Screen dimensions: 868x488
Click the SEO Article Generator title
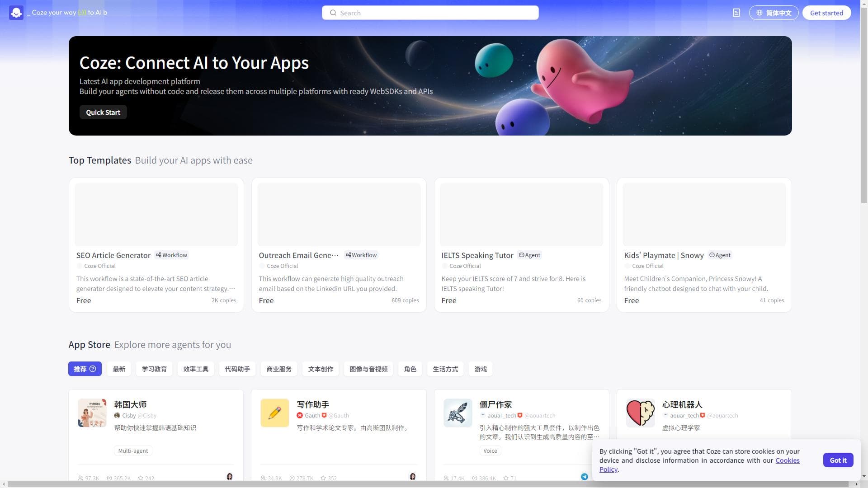coord(113,255)
